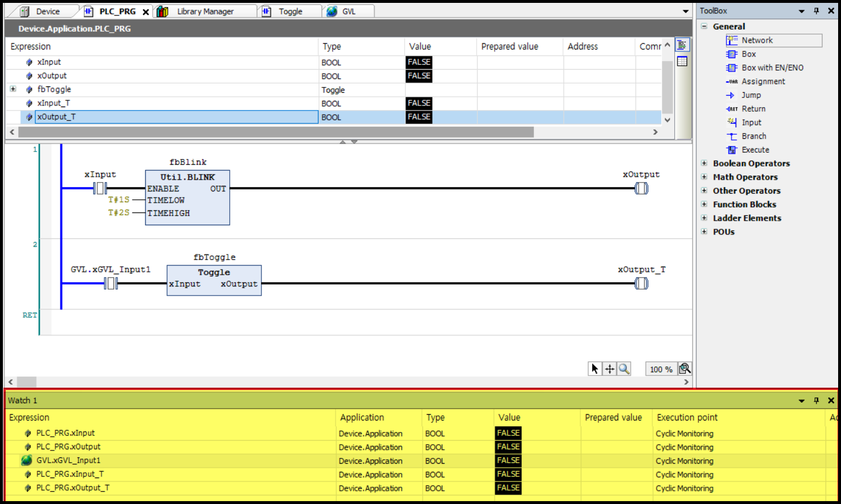This screenshot has width=841, height=504.
Task: Expand POUs toolbox group
Action: (704, 232)
